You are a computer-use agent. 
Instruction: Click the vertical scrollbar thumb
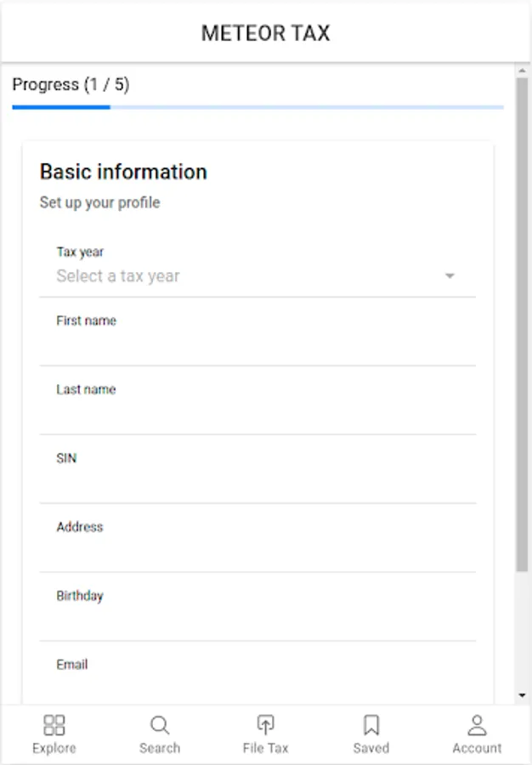pos(522,323)
